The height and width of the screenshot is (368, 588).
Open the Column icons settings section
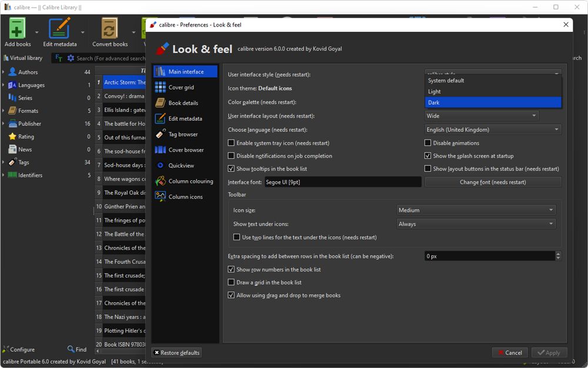pyautogui.click(x=185, y=197)
